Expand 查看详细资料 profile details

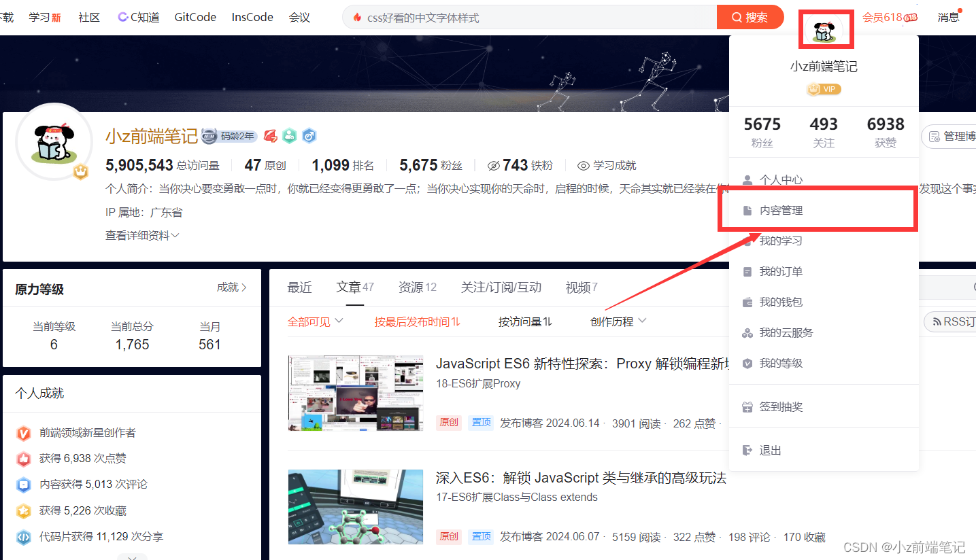point(142,235)
